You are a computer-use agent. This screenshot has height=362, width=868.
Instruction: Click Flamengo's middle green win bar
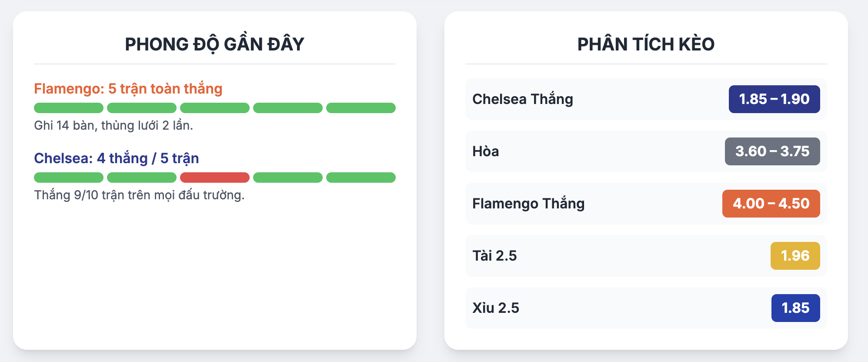point(215,108)
